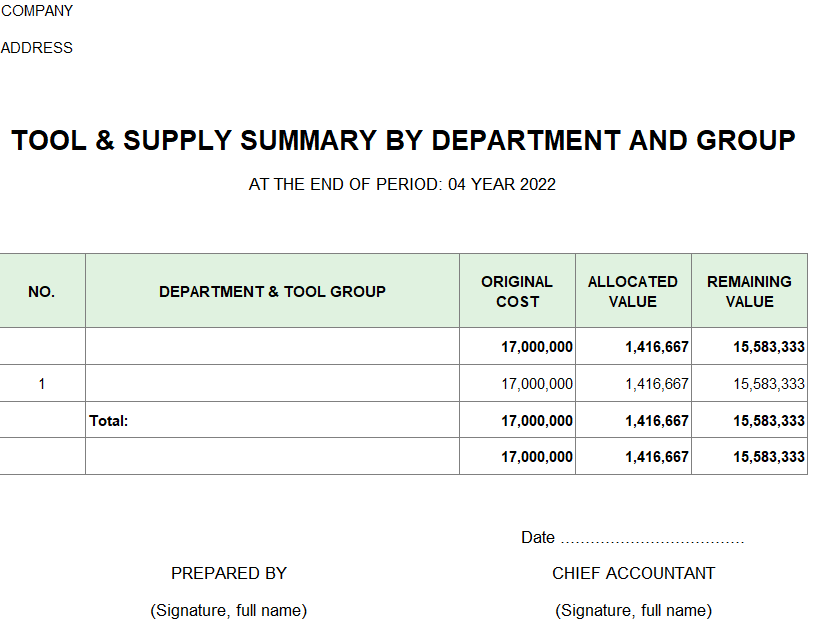The image size is (827, 639).
Task: Click the Remaining Value column header
Action: pyautogui.click(x=749, y=292)
